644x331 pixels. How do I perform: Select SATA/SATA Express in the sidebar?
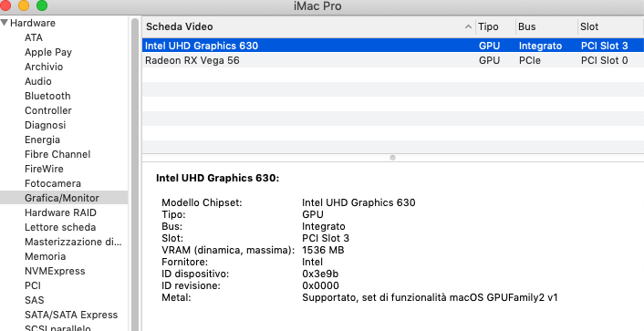pos(71,315)
